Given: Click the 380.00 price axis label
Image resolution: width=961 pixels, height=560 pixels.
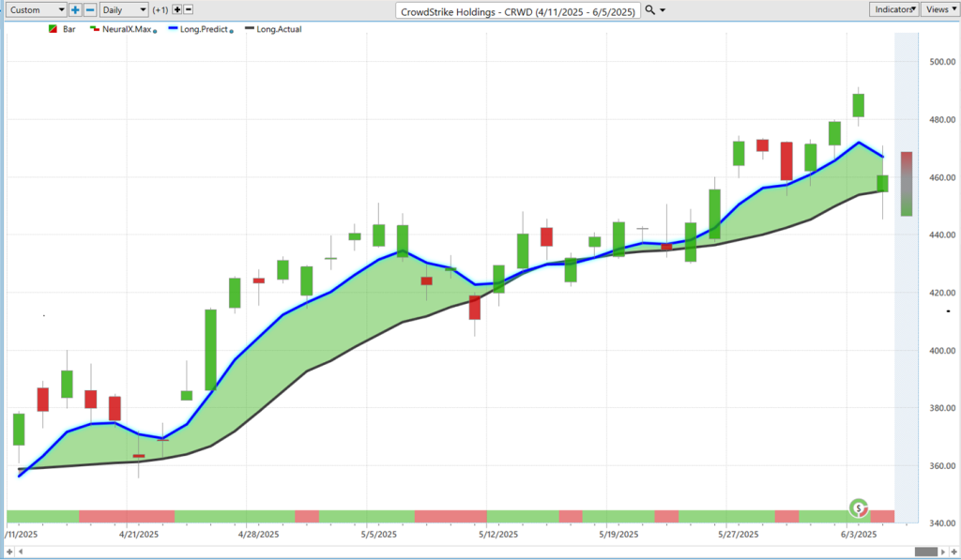Looking at the screenshot, I should pyautogui.click(x=942, y=408).
